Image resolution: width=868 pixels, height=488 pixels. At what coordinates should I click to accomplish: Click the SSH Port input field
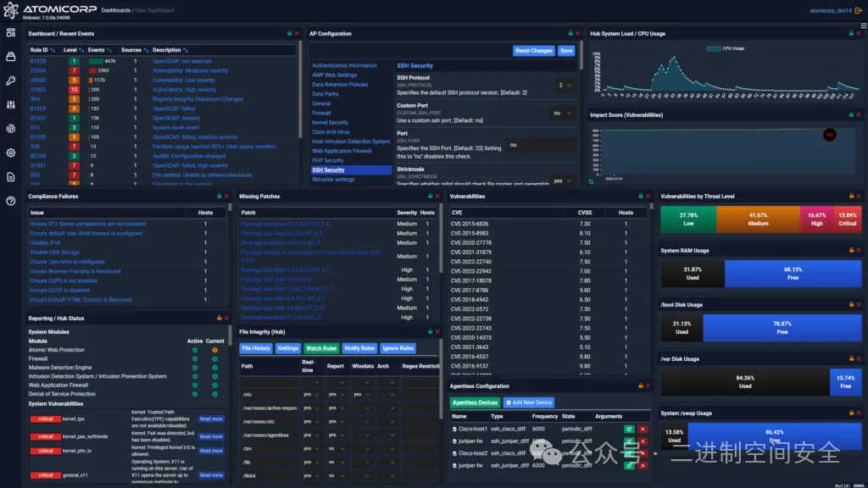click(x=539, y=145)
